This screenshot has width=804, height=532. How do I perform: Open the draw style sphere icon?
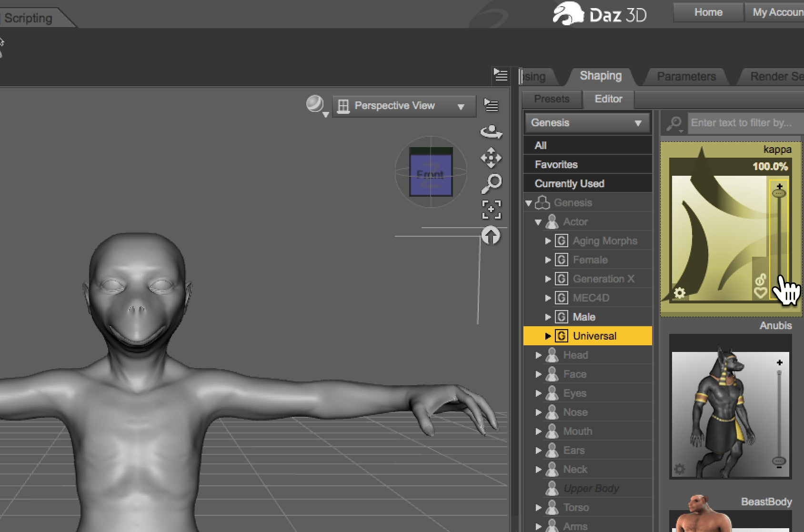314,104
